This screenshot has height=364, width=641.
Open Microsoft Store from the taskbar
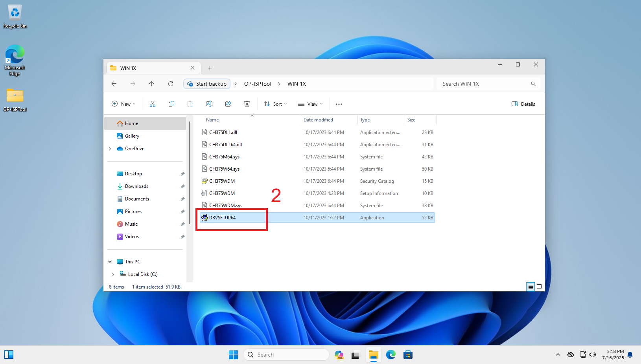point(408,355)
